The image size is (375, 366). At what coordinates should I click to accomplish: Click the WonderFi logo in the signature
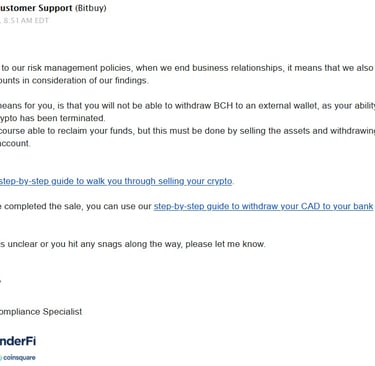[x=18, y=341]
